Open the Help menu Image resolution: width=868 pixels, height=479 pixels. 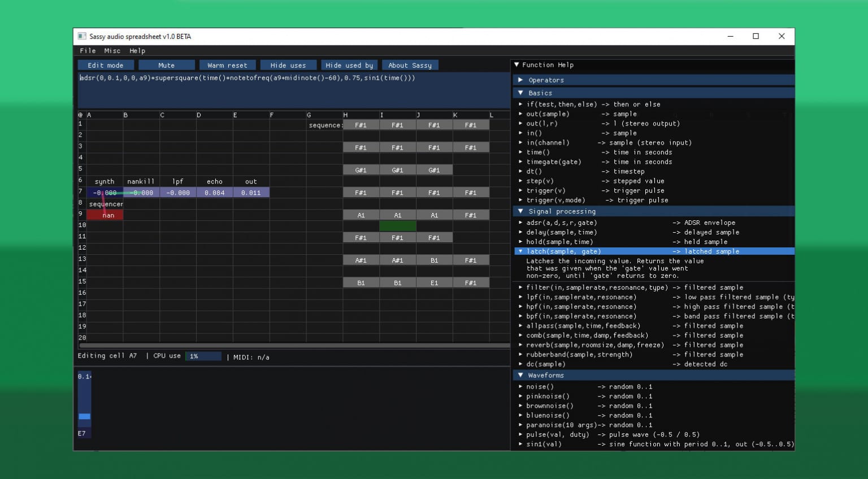137,51
